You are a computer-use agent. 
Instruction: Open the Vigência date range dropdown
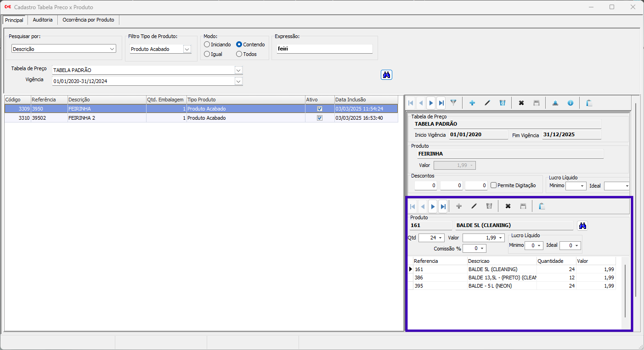coord(238,81)
